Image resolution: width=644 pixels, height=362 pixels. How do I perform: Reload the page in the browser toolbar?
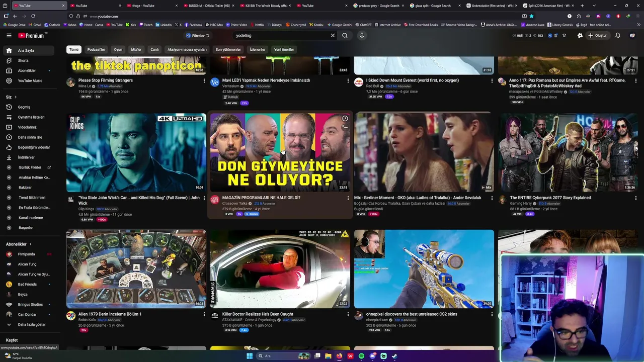(x=32, y=16)
